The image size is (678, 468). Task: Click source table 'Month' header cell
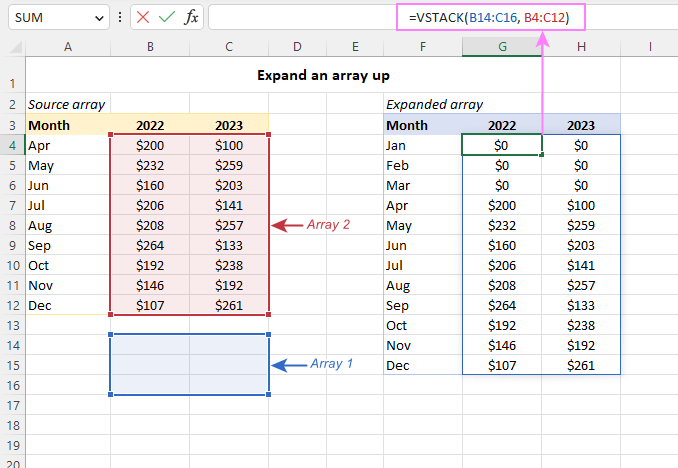coord(68,125)
